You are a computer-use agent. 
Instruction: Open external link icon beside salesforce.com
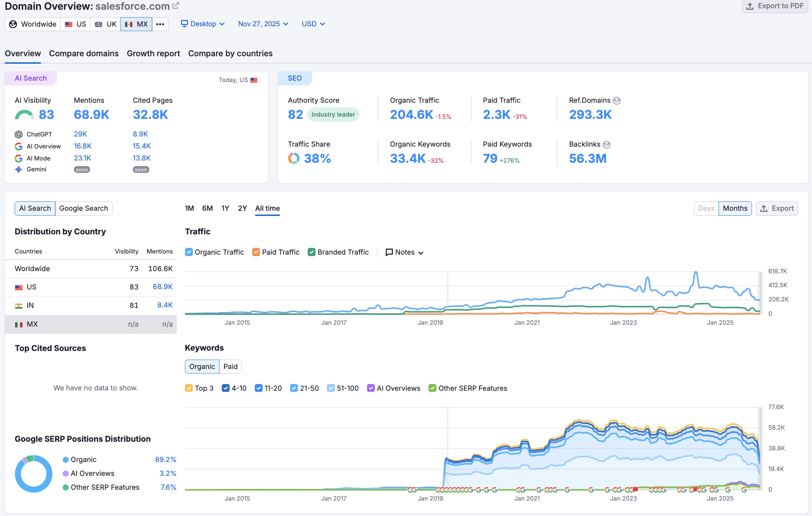click(176, 6)
